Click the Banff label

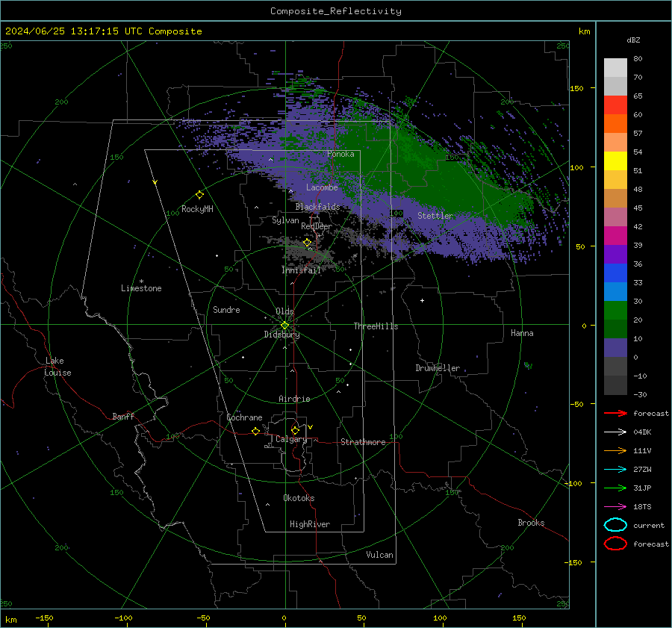pyautogui.click(x=123, y=417)
